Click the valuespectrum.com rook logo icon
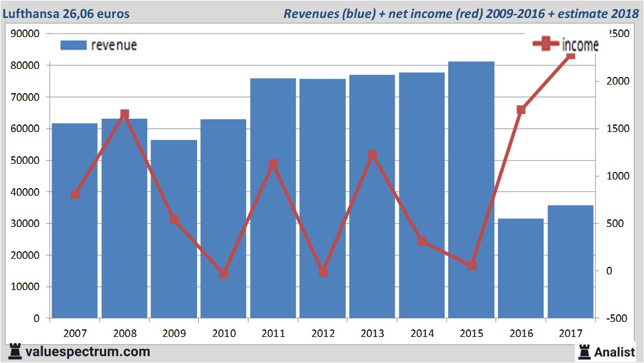Viewport: 644px width, 363px height. pos(15,351)
